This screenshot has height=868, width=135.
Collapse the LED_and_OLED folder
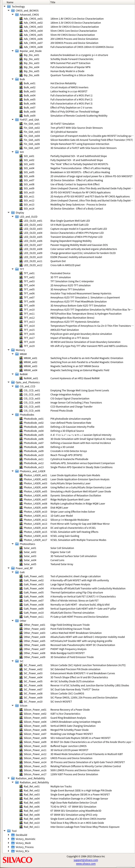[x=13, y=217]
